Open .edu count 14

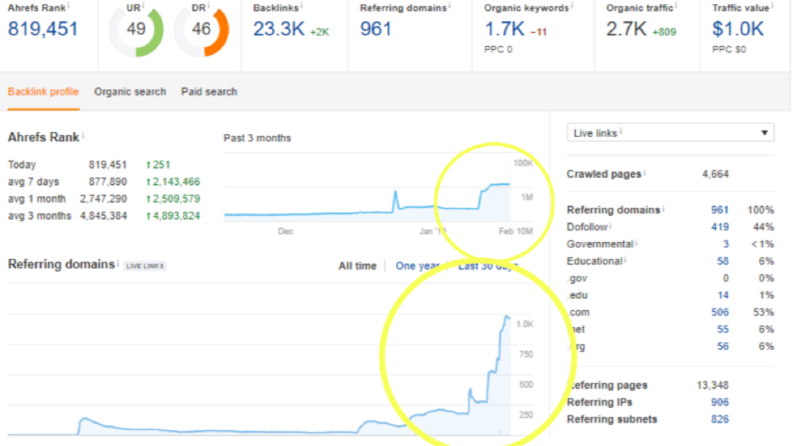click(x=723, y=295)
